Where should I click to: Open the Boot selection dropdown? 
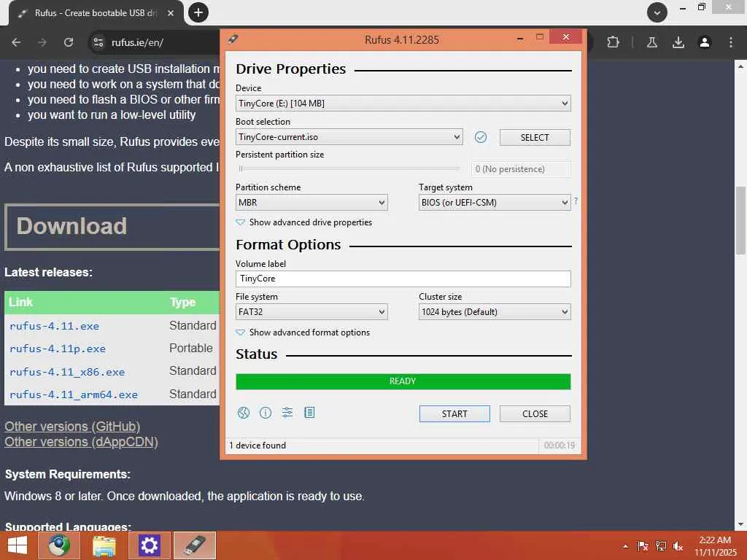pos(349,137)
